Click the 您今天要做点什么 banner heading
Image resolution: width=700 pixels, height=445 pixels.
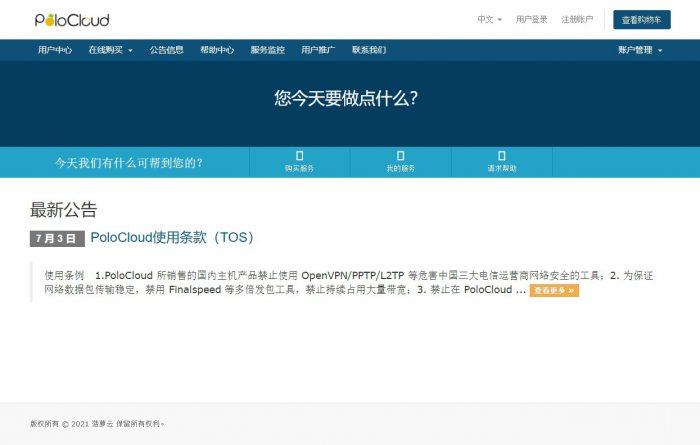click(346, 98)
